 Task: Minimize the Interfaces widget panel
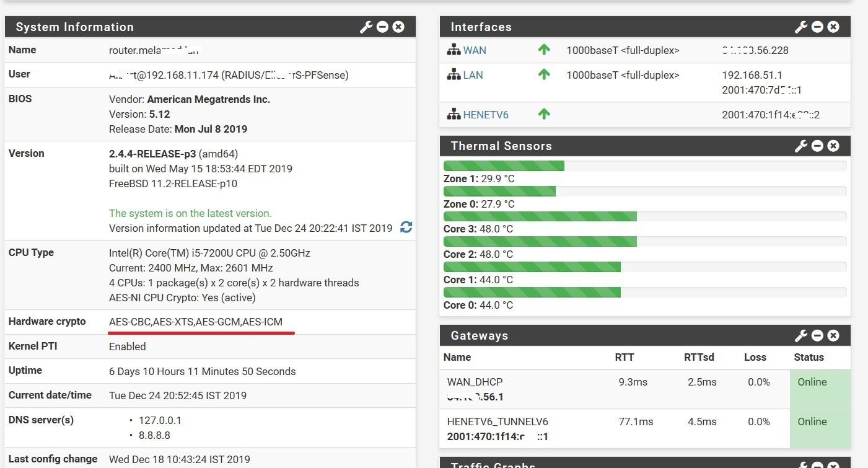[818, 27]
